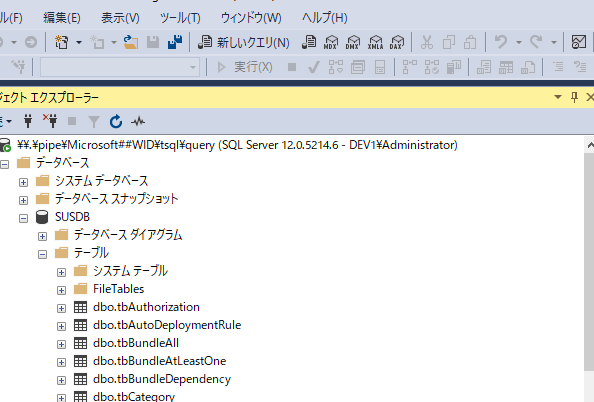
Task: Open the Open File folder icon
Action: point(131,42)
